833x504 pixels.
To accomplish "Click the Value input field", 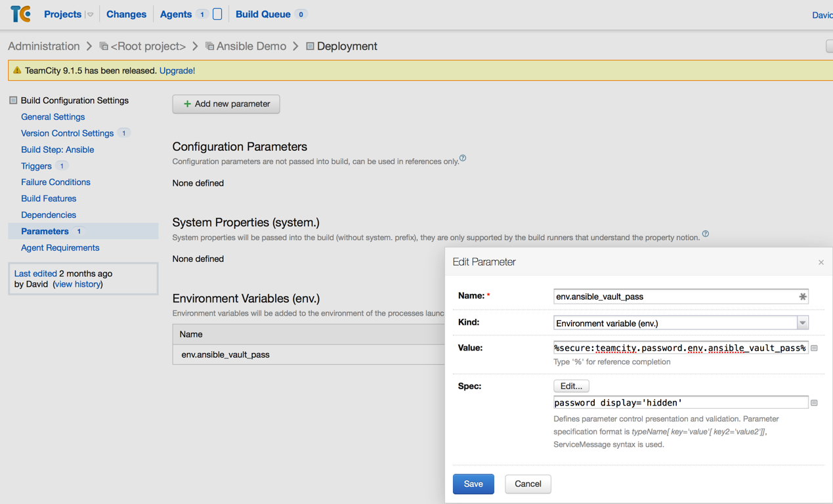I will 681,348.
